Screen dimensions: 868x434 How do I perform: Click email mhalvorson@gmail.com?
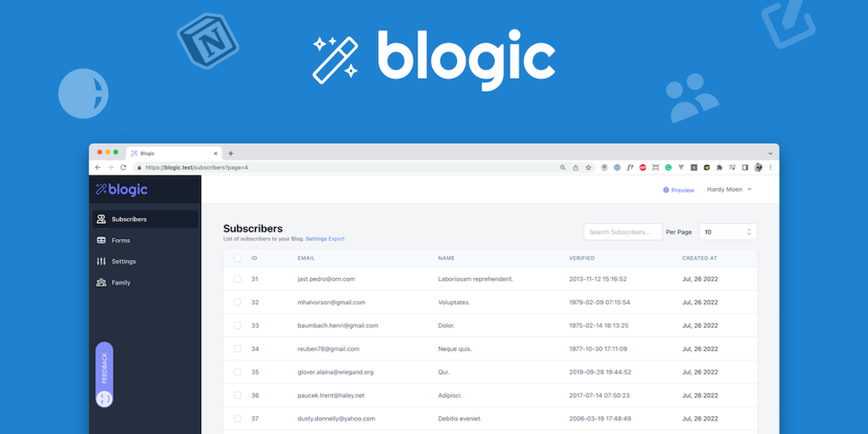coord(331,303)
